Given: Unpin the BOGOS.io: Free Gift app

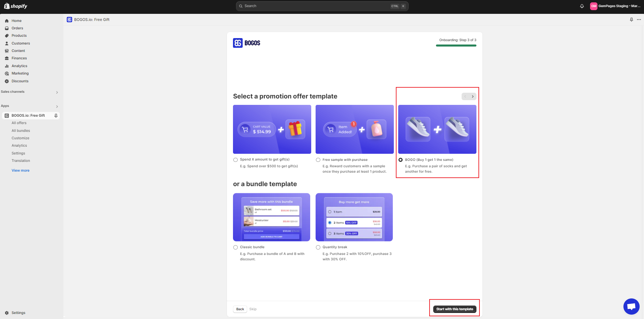Looking at the screenshot, I should 56,115.
